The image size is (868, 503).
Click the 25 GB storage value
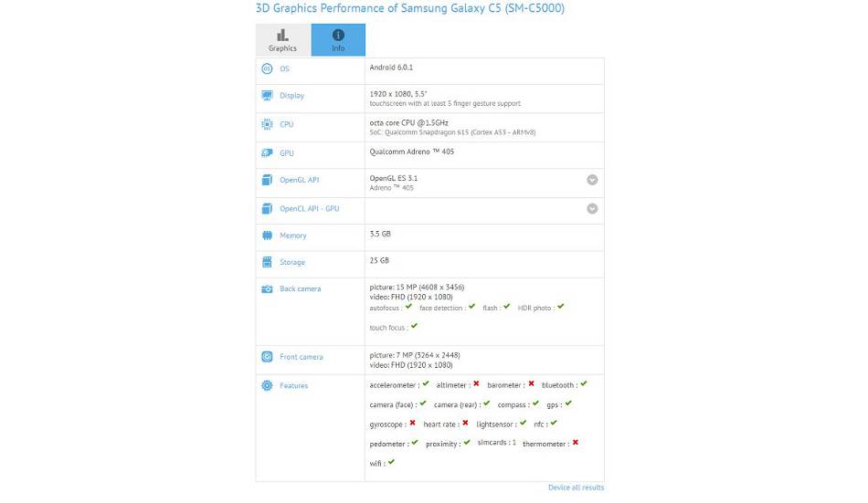tap(379, 261)
